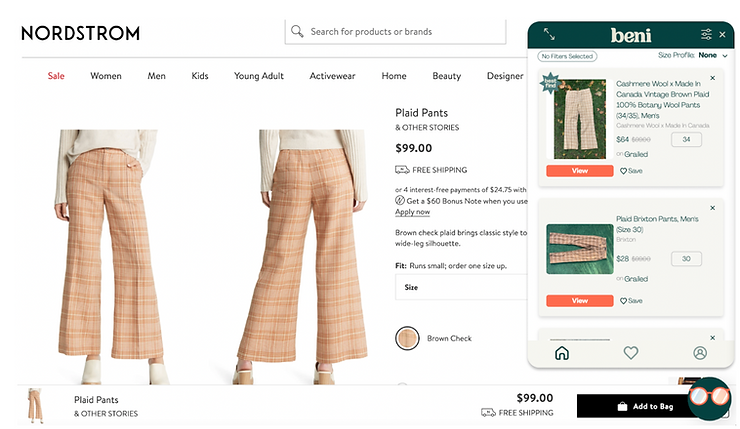Expand the Size selector on product page
Screen dimensions: 740x429
[x=460, y=288]
